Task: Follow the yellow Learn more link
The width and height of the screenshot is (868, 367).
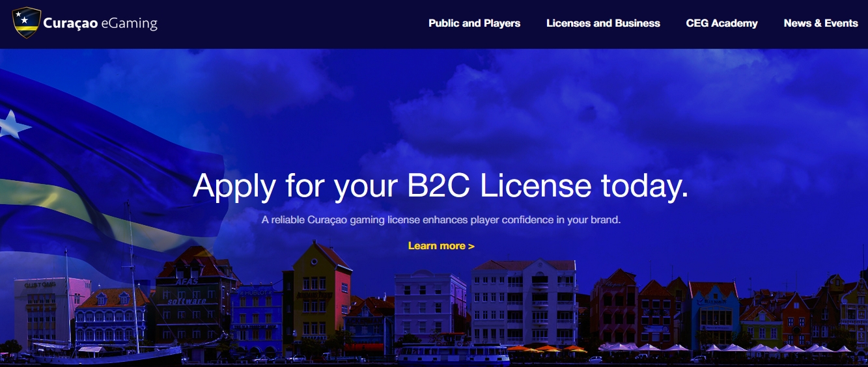Action: click(441, 246)
